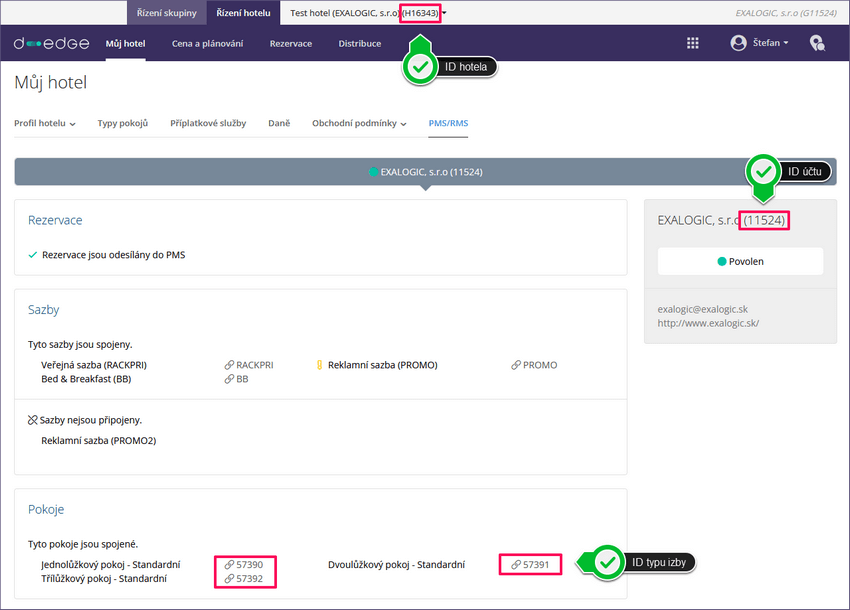This screenshot has width=850, height=610.
Task: Click the unlinked icon by 'Sazby nejsou připojeny'
Action: [33, 420]
